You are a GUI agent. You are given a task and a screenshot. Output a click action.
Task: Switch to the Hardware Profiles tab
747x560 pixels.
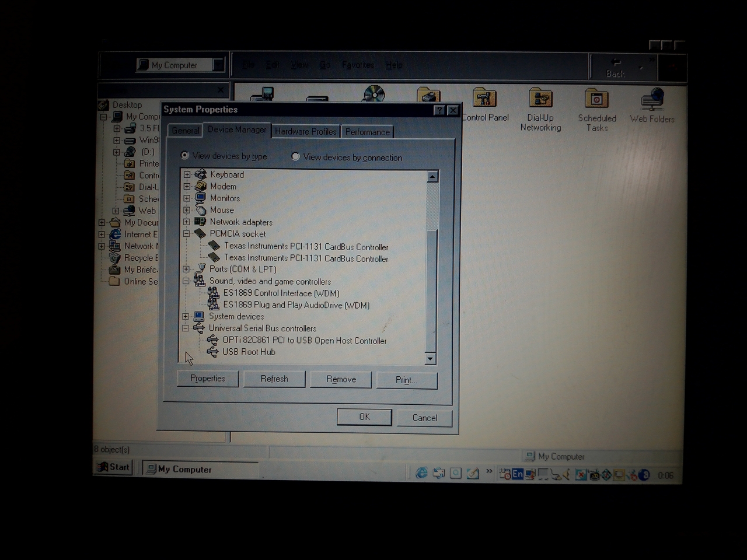pyautogui.click(x=305, y=131)
